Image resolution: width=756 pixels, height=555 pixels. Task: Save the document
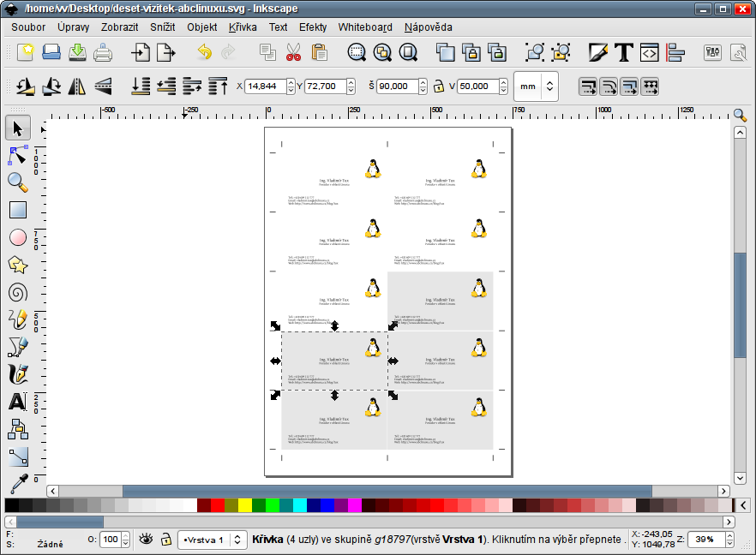[77, 52]
